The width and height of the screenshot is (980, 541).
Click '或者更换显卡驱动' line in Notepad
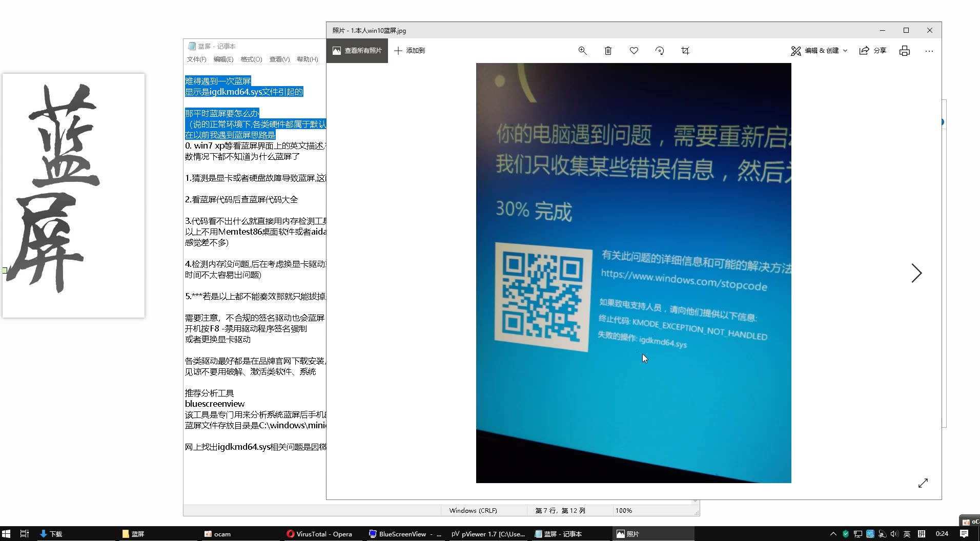coord(218,339)
